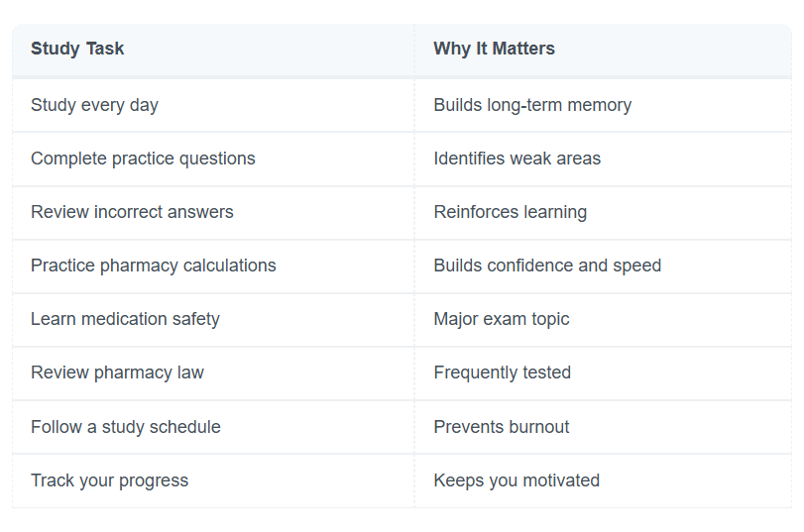Select the Learn medication safety cell
804x532 pixels.
pos(213,319)
